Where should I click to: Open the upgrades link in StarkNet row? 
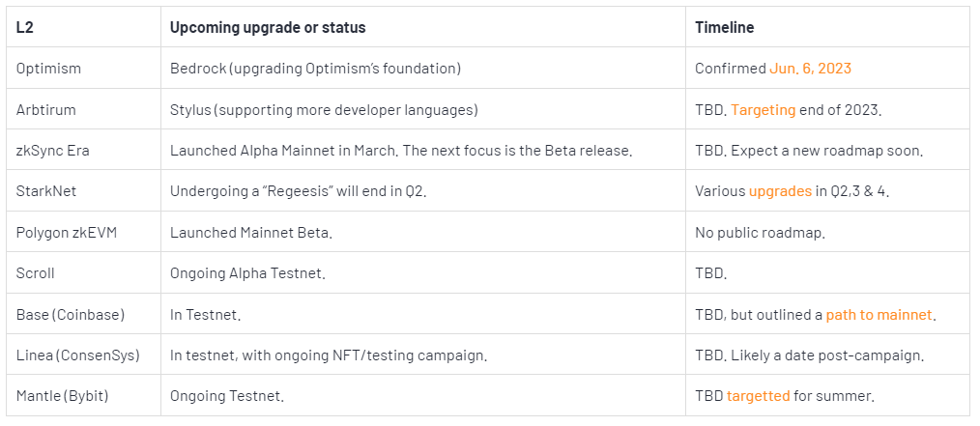coord(780,191)
